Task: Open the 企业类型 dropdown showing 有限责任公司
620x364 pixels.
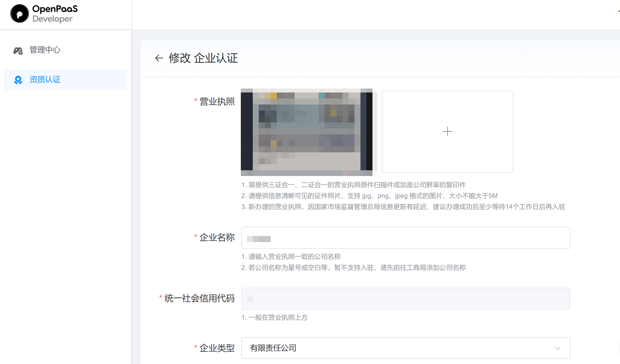Action: coord(406,348)
